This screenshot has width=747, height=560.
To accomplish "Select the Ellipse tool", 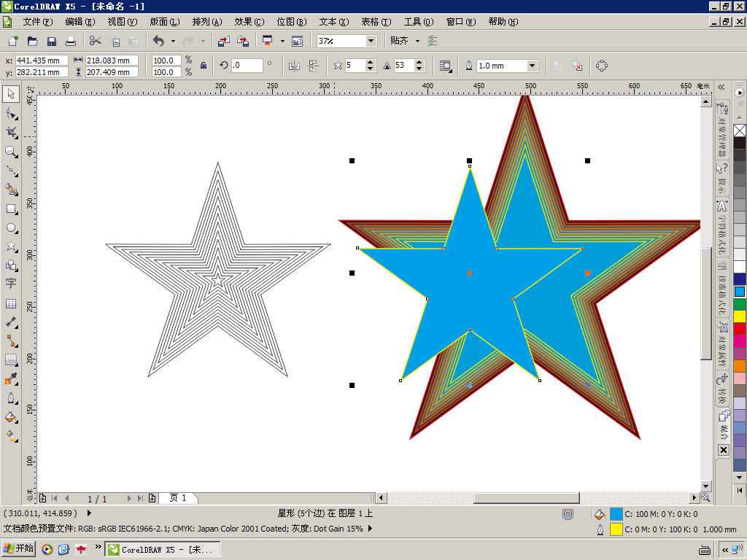I will 12,228.
